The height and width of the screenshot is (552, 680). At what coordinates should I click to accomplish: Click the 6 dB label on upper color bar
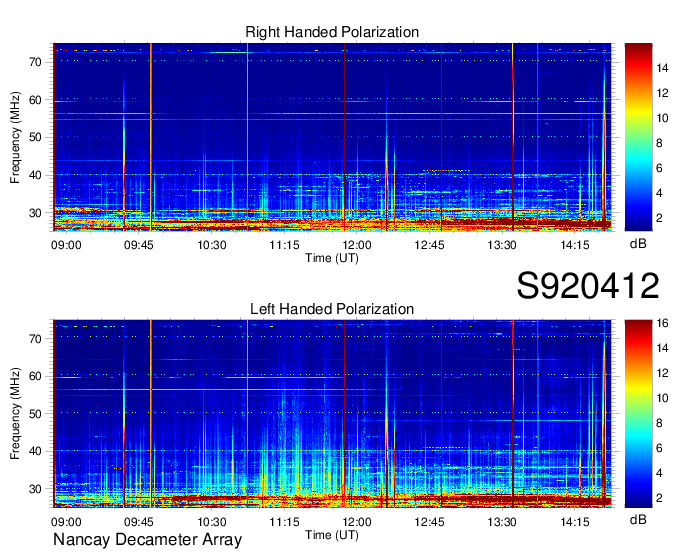[x=659, y=168]
